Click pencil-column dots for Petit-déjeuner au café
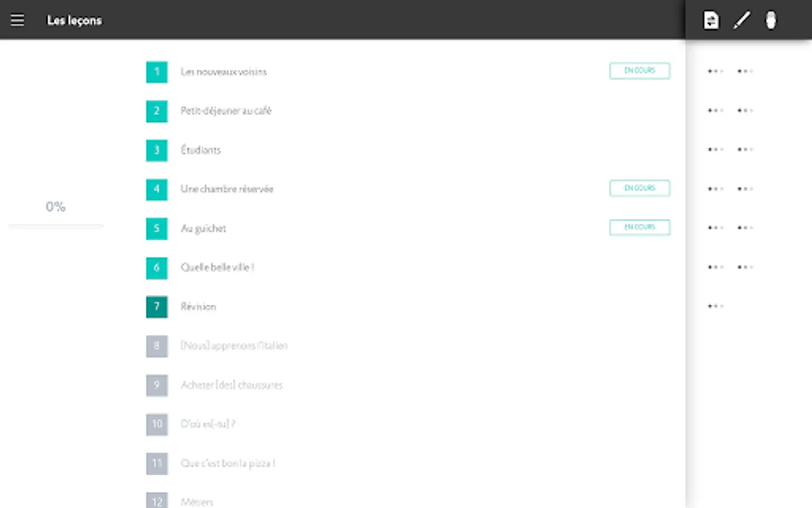Screen dimensions: 812x508 pos(745,111)
